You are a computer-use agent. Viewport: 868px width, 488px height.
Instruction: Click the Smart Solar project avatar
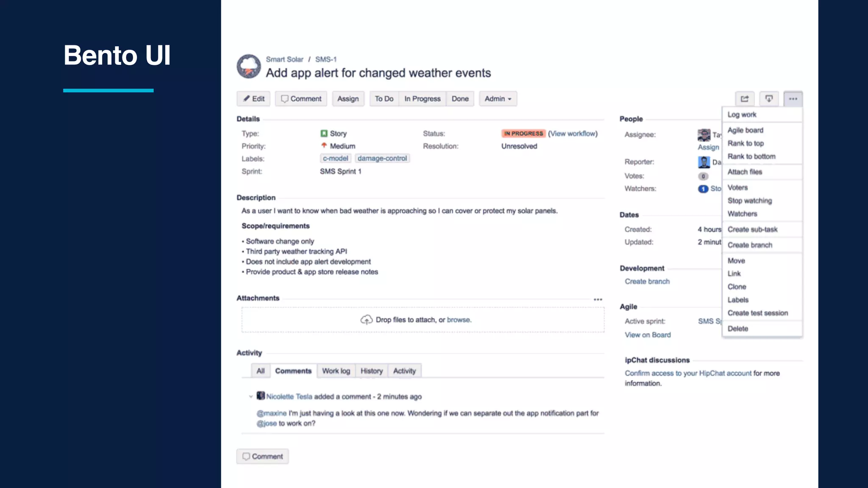[249, 67]
